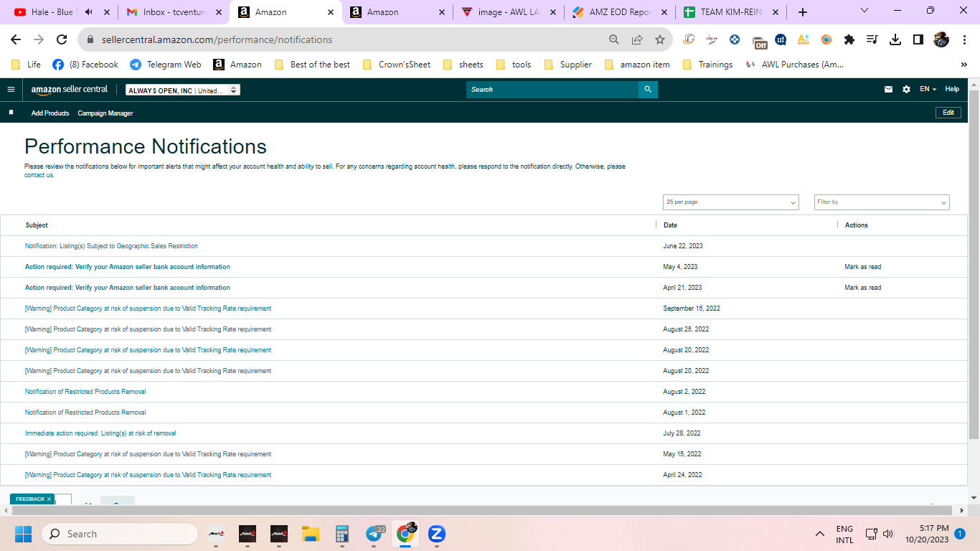Close the FEEDBACK tab at bottom left
Screen dimensions: 980x551
click(49, 499)
